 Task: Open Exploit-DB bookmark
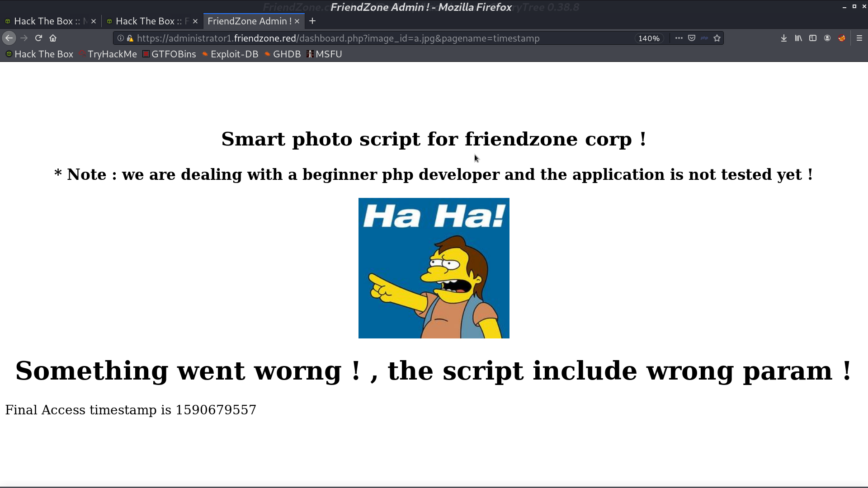[230, 54]
